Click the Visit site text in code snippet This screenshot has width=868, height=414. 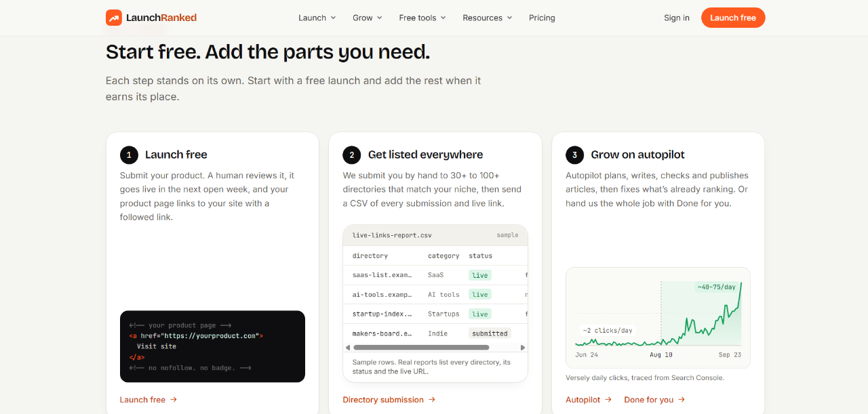coord(157,346)
